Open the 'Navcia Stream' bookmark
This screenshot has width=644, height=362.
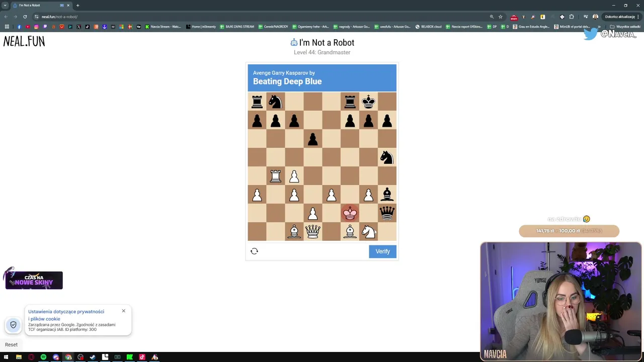pyautogui.click(x=163, y=27)
